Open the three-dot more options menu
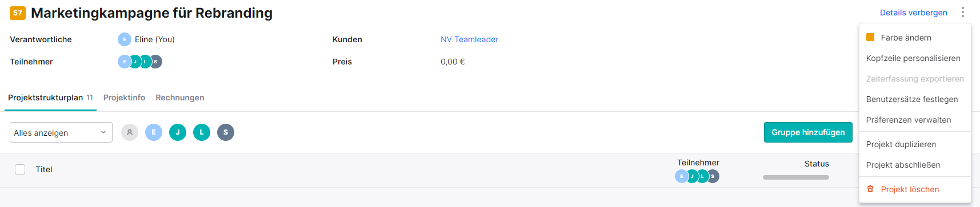 point(963,13)
